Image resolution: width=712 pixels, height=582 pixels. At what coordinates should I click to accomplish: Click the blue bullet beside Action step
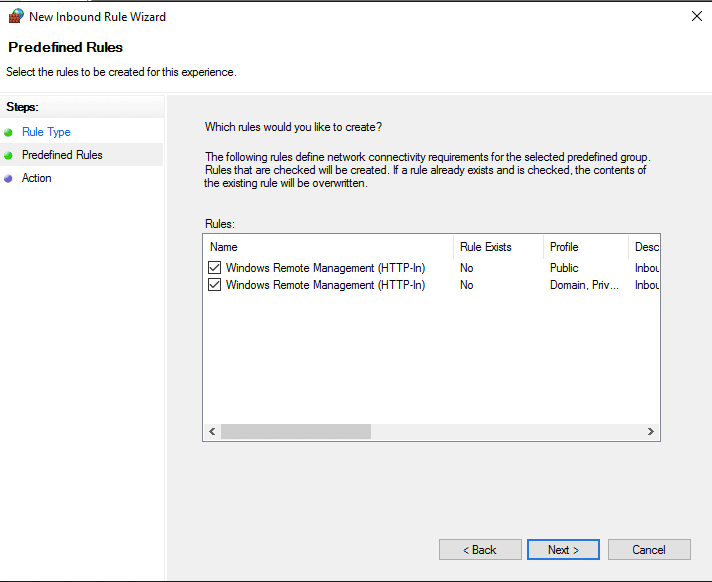9,178
